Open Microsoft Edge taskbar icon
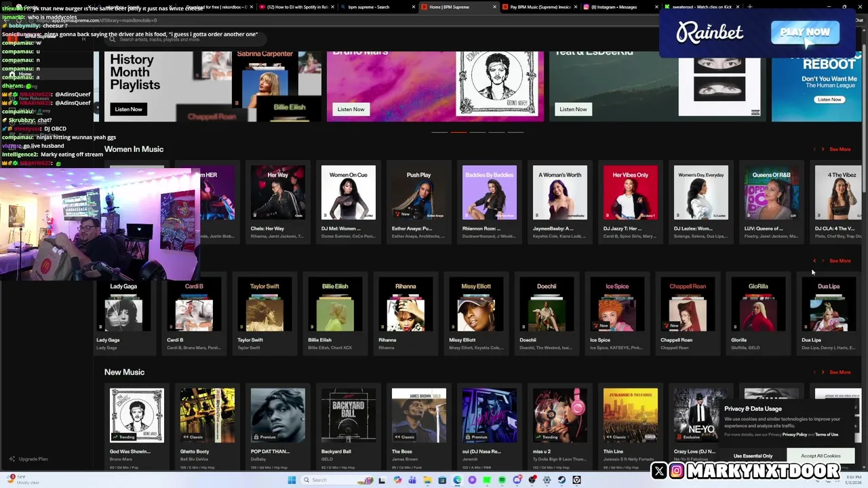868x488 pixels. (x=457, y=480)
